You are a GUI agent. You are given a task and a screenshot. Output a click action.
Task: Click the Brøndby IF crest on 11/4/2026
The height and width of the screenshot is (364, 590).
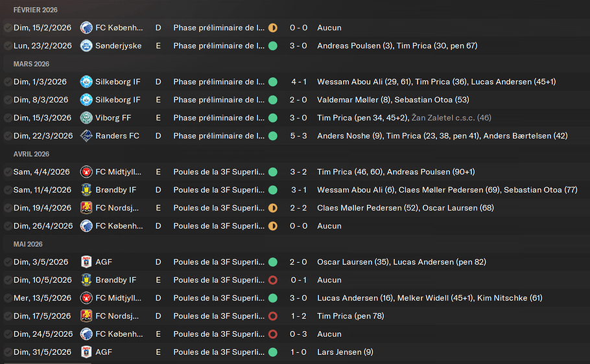point(86,190)
